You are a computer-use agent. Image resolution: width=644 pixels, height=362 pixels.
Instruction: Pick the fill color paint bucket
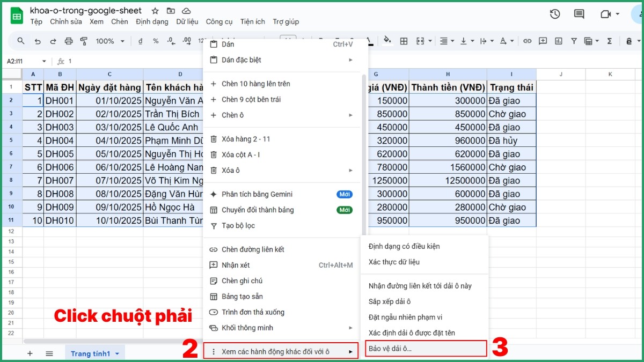pos(387,41)
